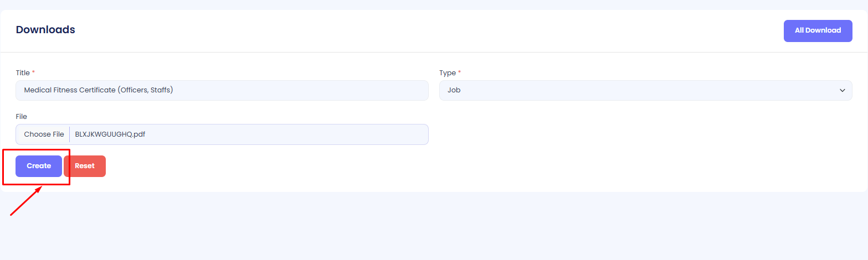The image size is (868, 260).
Task: Click the red asterisk beside Type
Action: 459,72
